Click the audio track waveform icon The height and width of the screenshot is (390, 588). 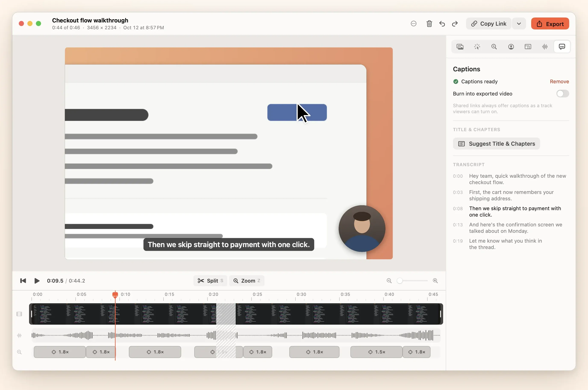pos(19,335)
